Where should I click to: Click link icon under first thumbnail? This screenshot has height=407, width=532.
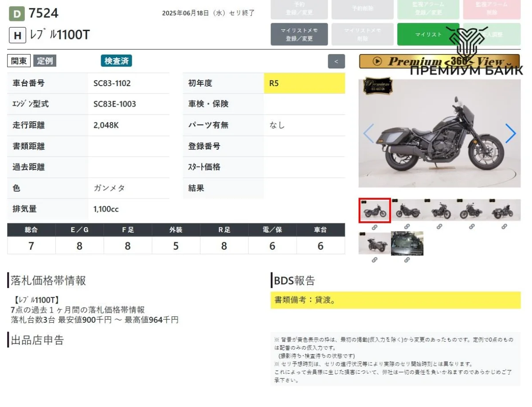pyautogui.click(x=375, y=227)
